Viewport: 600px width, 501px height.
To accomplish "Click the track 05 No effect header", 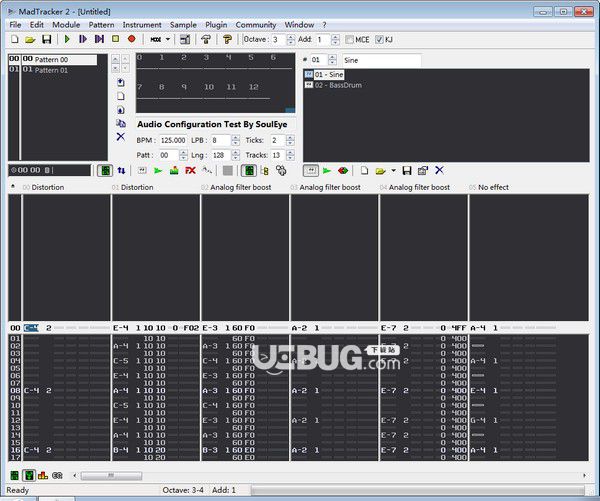I will [489, 187].
